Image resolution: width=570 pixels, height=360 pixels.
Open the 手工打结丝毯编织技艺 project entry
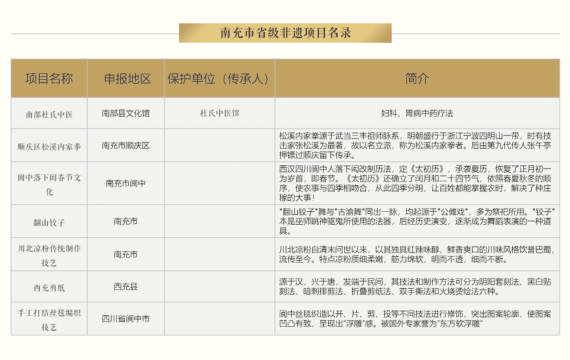pyautogui.click(x=49, y=320)
